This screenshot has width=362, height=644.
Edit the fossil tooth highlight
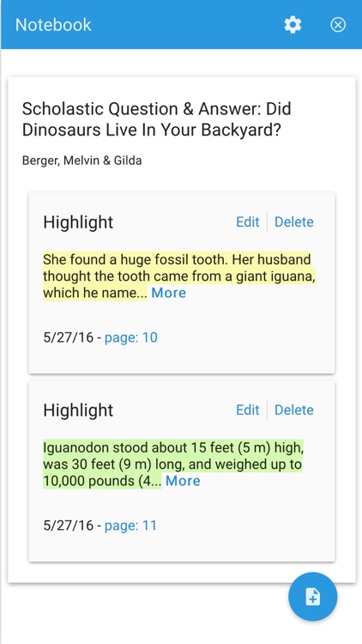coord(248,222)
